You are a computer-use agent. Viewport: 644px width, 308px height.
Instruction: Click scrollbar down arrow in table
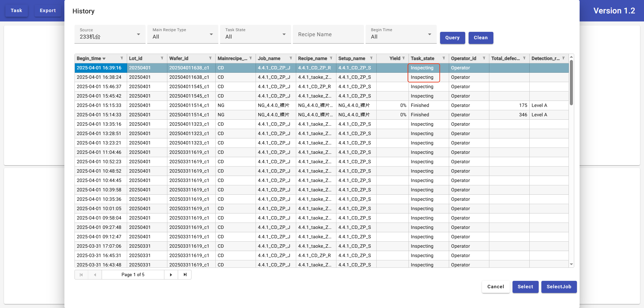pyautogui.click(x=571, y=264)
